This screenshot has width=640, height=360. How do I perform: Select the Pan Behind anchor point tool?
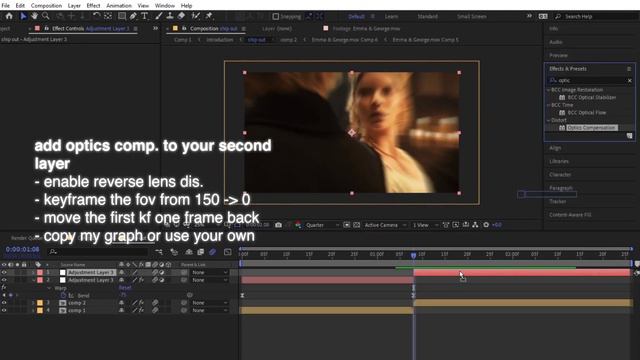tap(108, 16)
